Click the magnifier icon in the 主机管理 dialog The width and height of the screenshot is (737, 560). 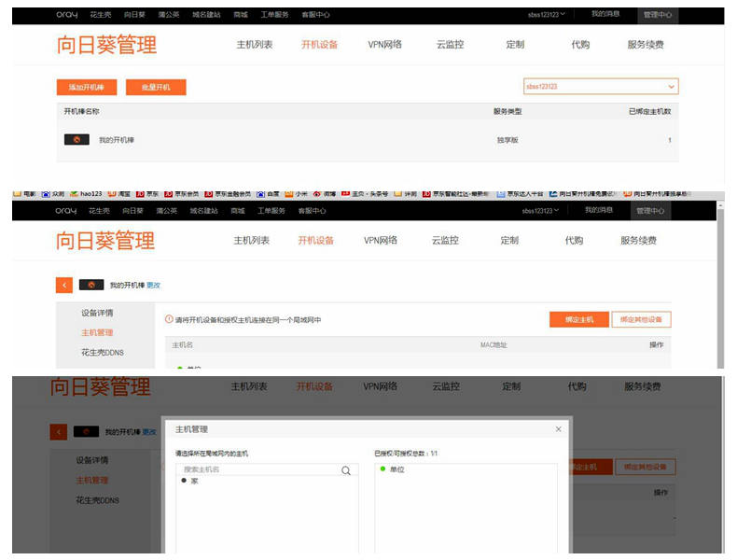(346, 470)
